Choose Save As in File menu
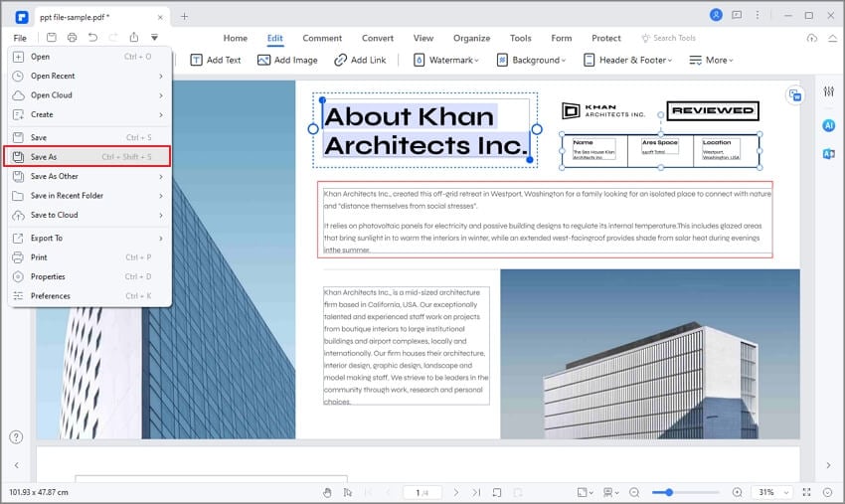 [x=87, y=156]
